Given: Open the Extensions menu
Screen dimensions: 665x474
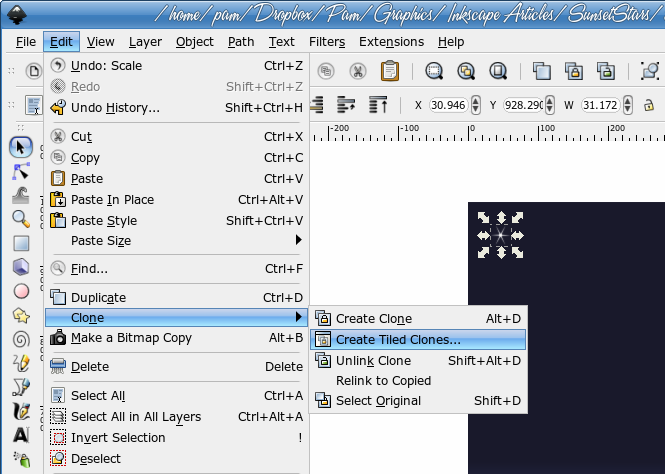Looking at the screenshot, I should pyautogui.click(x=391, y=42).
